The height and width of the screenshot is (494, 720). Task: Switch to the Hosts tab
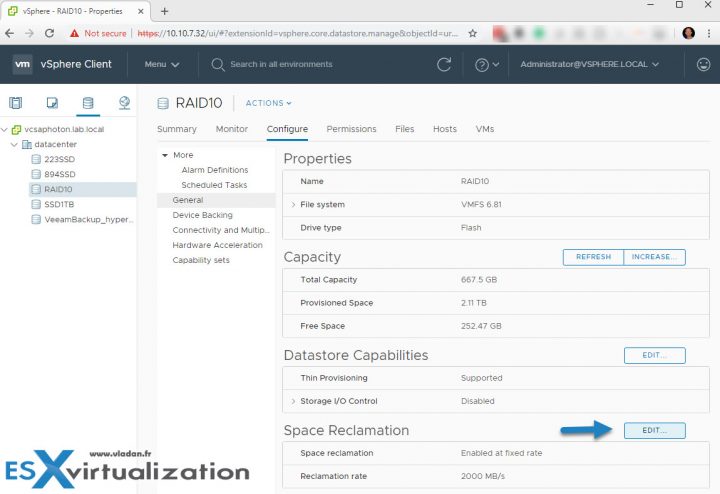tap(445, 129)
